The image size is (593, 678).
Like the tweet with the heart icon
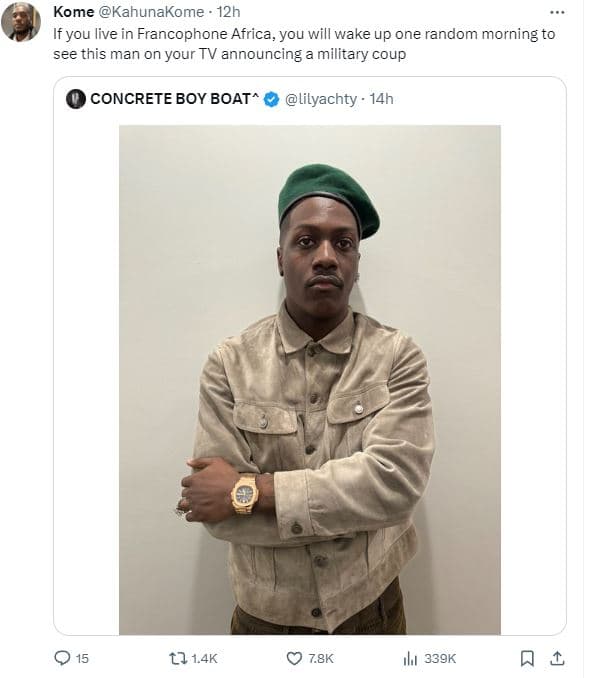295,659
